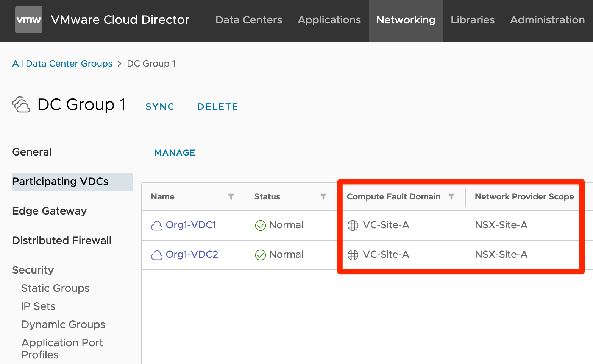Click the MANAGE button above the table

pos(175,152)
